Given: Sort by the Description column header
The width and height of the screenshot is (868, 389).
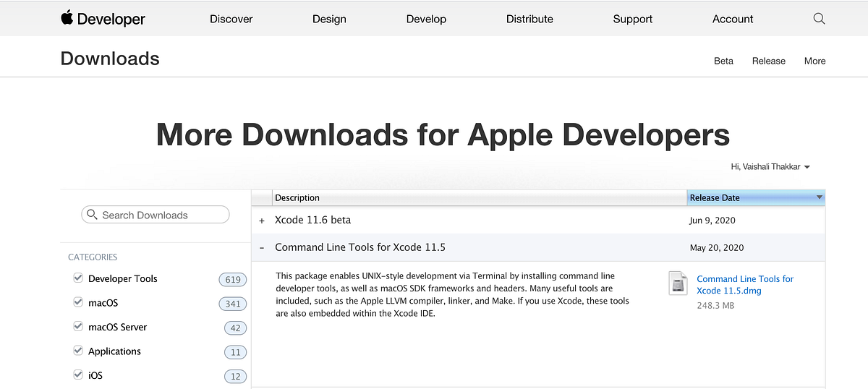Looking at the screenshot, I should pos(480,197).
